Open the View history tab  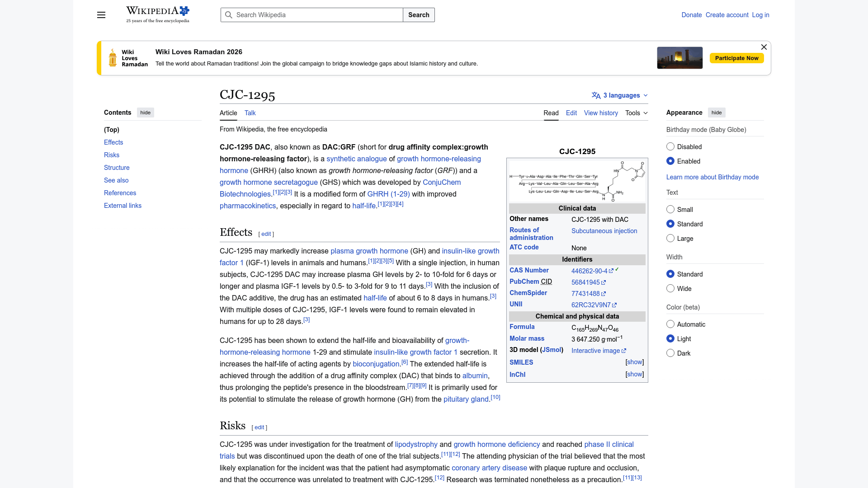(x=601, y=113)
